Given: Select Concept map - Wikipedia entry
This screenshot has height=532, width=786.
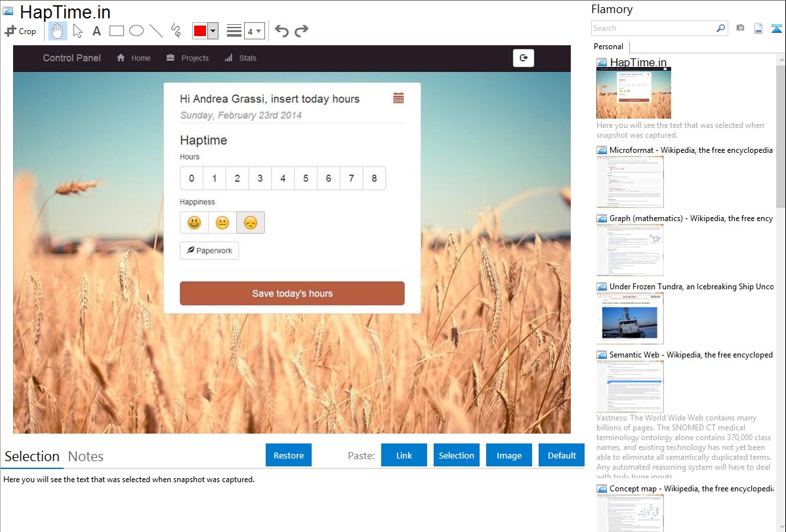Looking at the screenshot, I should click(691, 489).
